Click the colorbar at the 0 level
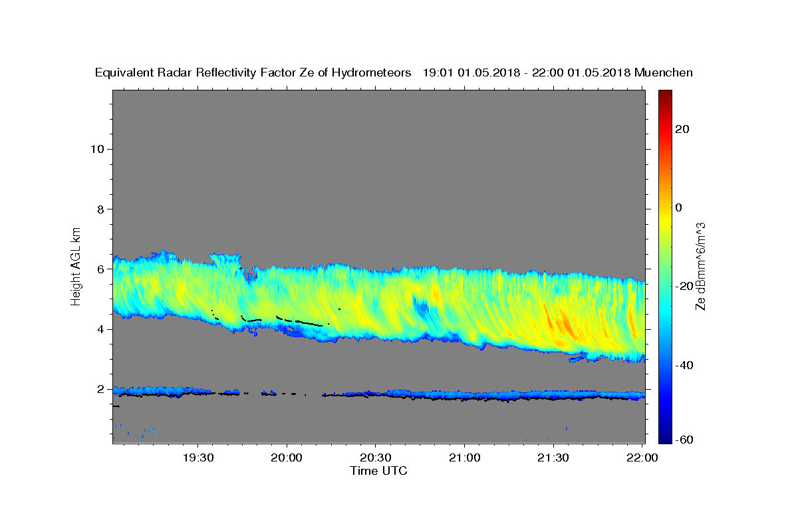 pos(665,207)
